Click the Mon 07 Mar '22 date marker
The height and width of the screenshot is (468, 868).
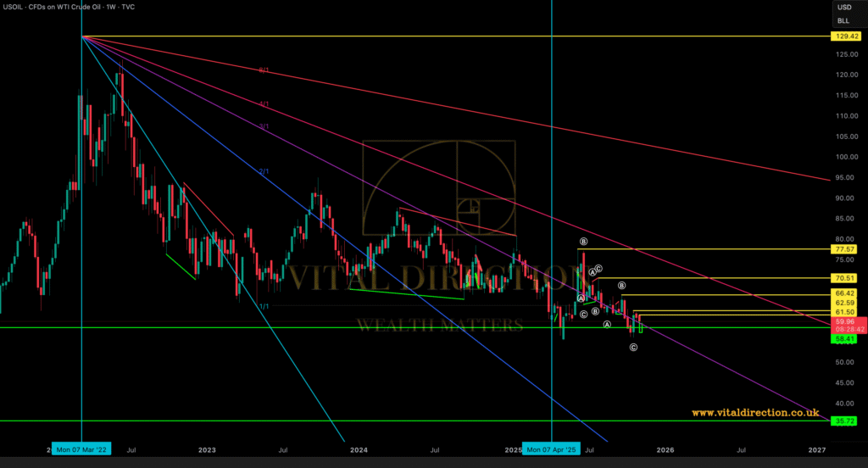click(x=82, y=448)
